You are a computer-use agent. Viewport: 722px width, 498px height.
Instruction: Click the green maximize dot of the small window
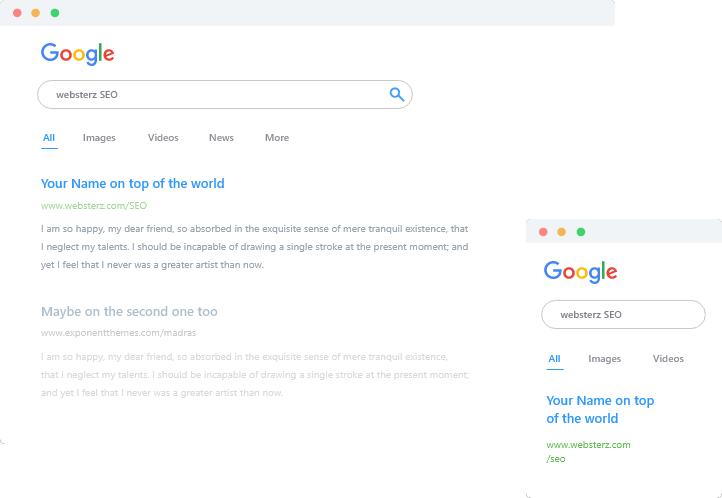point(581,232)
